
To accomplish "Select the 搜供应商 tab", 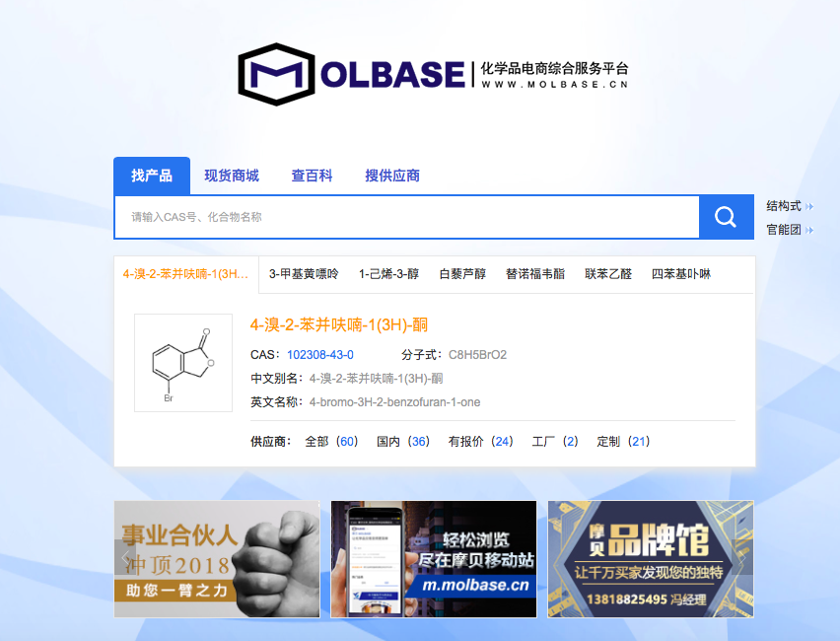I will tap(392, 176).
